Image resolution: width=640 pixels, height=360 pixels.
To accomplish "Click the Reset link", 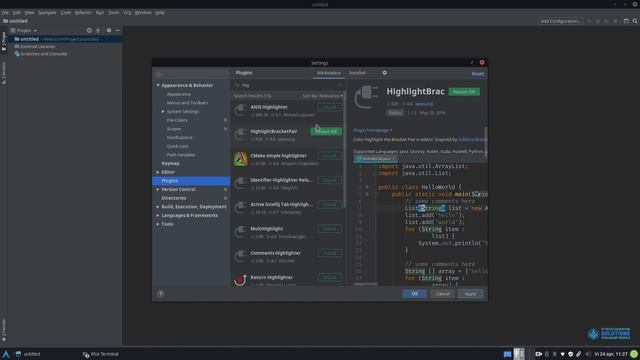I will point(478,74).
